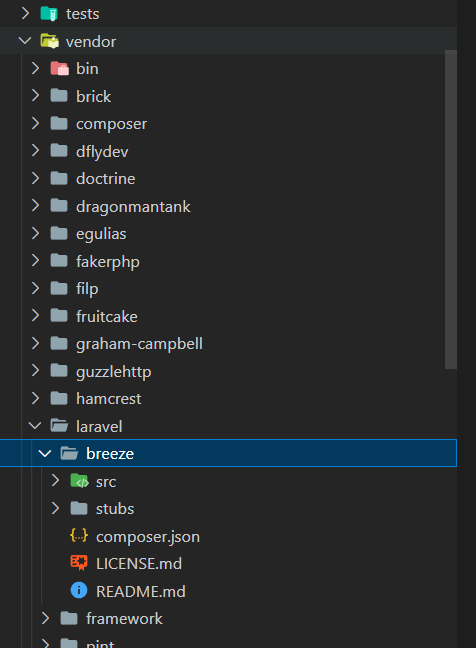Click the yellow vendor folder icon
Viewport: 476px width, 648px height.
coord(49,41)
